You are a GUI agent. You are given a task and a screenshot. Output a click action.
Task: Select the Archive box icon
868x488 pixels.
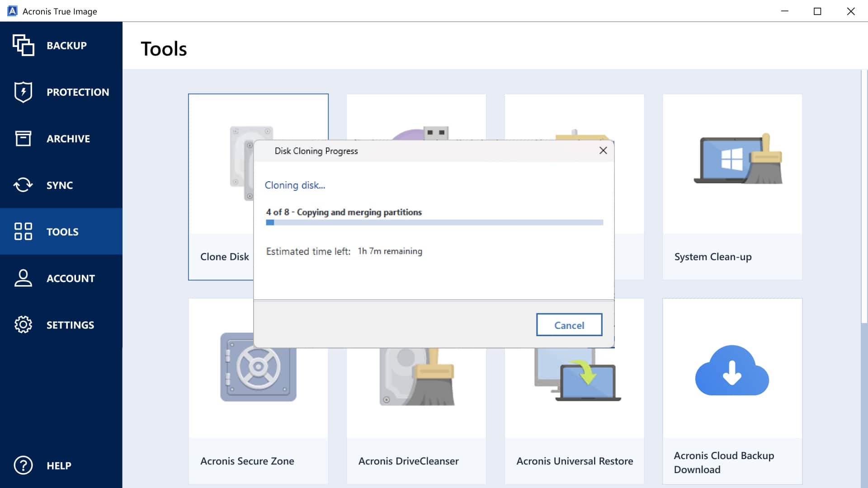23,138
